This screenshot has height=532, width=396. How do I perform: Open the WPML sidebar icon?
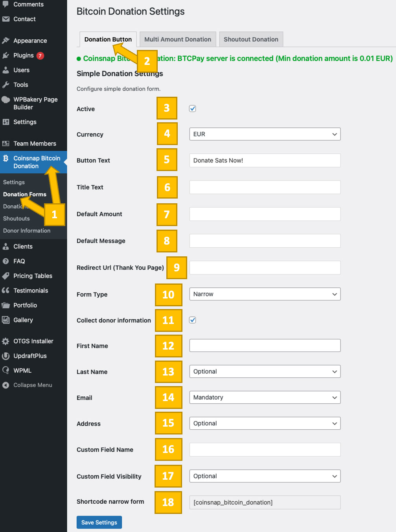click(6, 370)
